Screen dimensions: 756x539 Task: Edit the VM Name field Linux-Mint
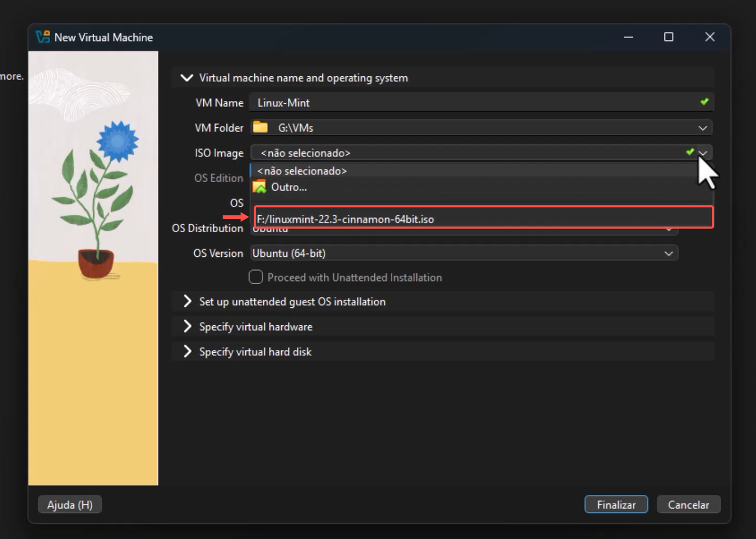click(x=481, y=103)
